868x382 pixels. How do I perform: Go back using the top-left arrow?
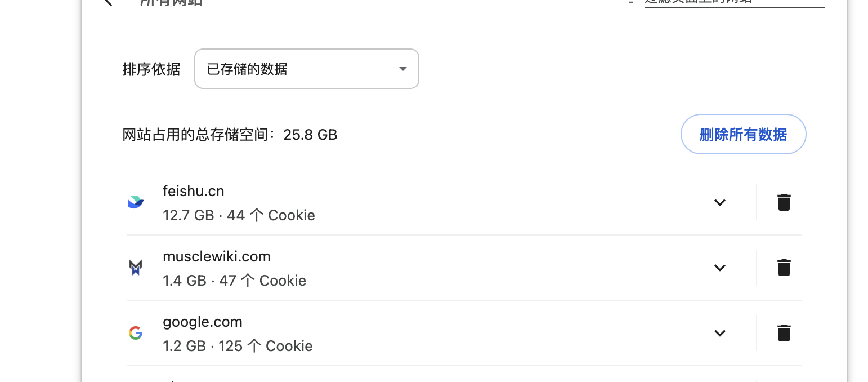(x=108, y=2)
